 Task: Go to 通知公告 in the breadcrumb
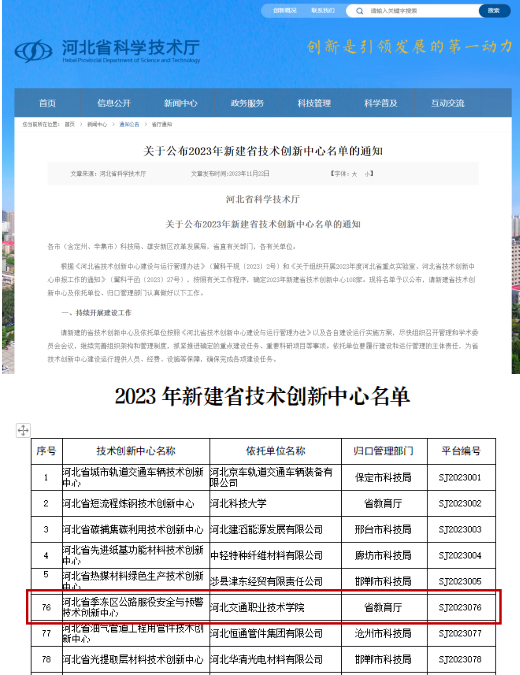coord(129,124)
